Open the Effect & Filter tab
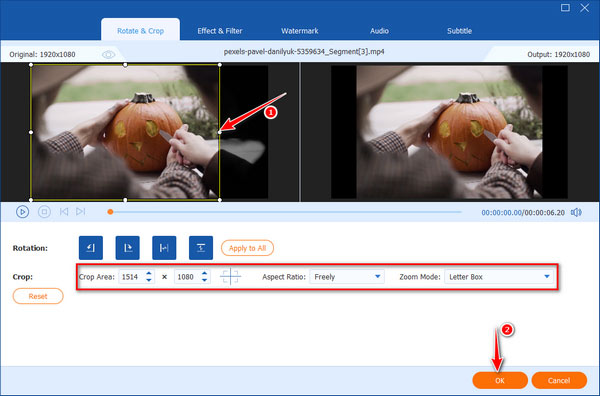Image resolution: width=600 pixels, height=396 pixels. coord(220,31)
